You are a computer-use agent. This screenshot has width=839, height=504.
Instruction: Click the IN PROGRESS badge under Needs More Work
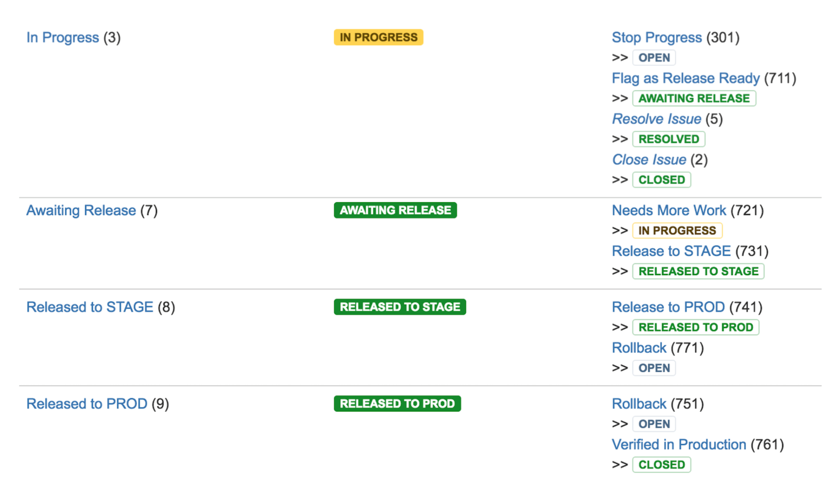[677, 230]
